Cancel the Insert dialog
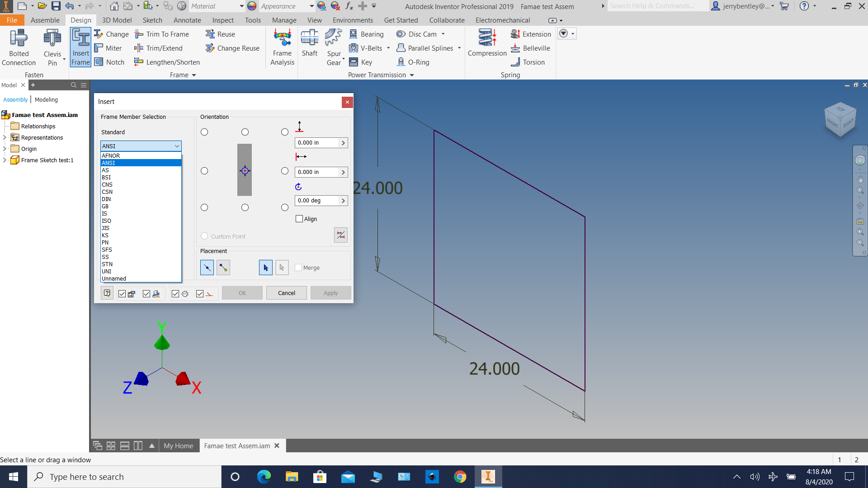Screen dimensions: 868x488 pos(286,293)
